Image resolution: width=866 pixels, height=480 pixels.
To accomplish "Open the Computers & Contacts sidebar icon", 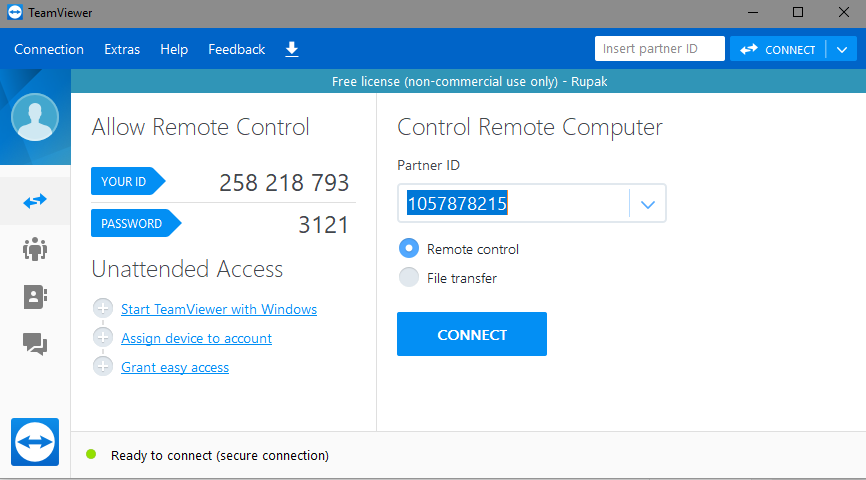I will pos(35,297).
